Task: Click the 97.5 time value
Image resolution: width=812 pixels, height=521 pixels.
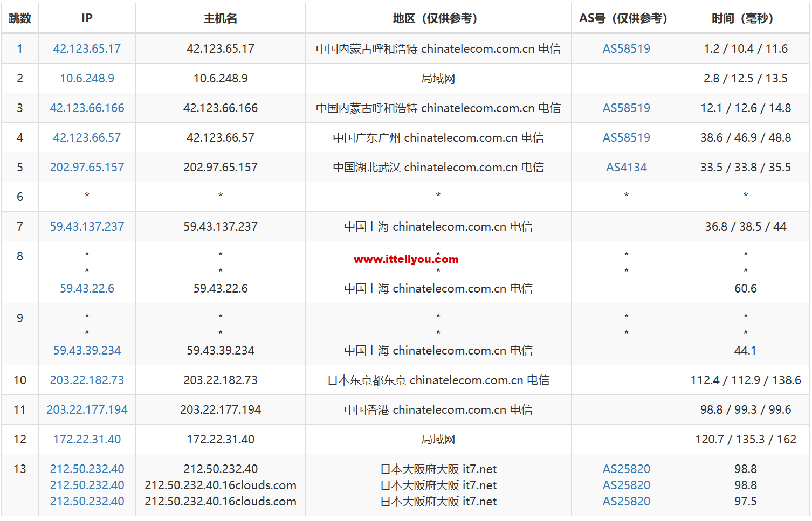Action: click(x=745, y=501)
